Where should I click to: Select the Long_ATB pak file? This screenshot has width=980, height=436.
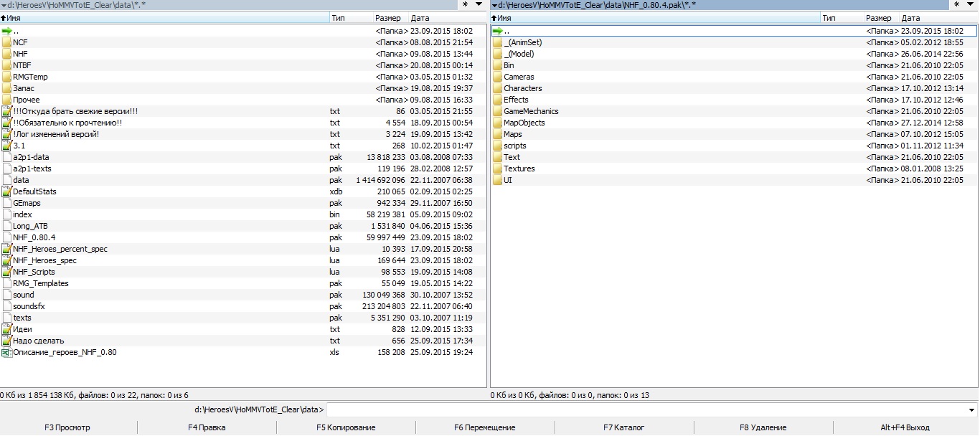[x=243, y=226]
